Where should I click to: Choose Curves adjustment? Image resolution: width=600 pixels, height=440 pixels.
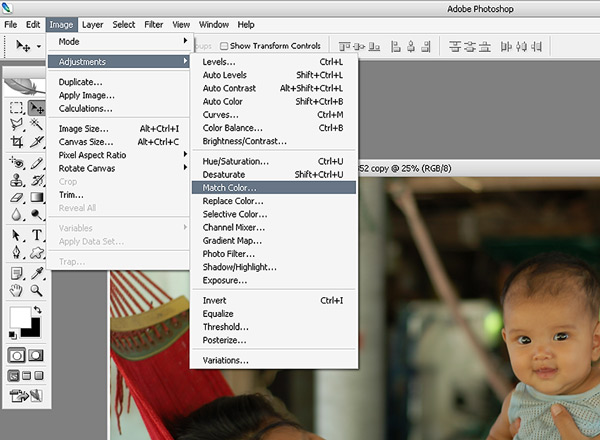(274, 115)
